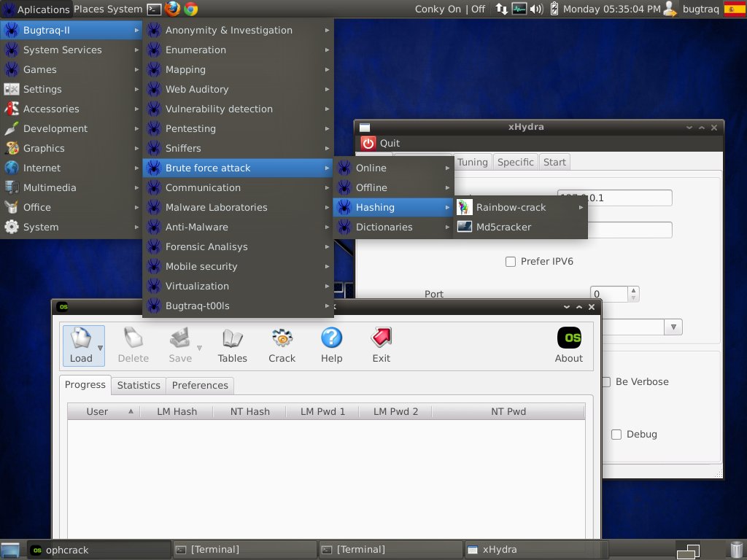
Task: Open the system monitor tray icon
Action: [519, 9]
